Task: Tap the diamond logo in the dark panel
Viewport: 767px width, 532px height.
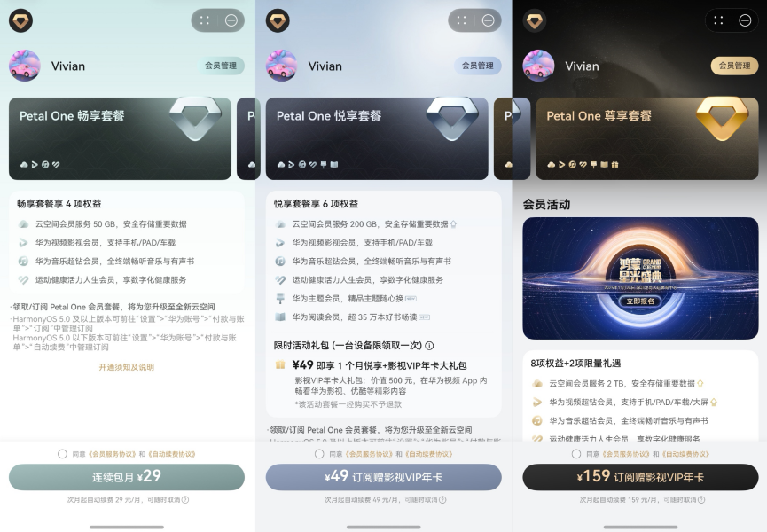Action: [534, 21]
